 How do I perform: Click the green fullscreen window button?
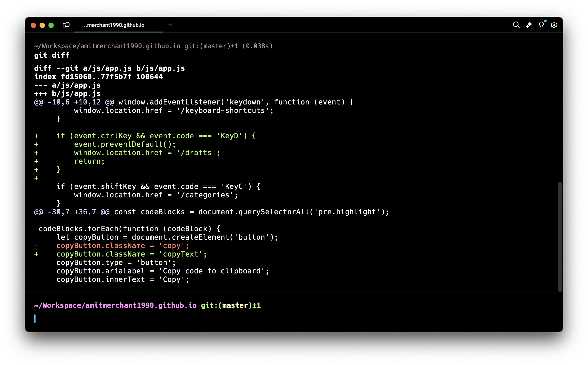(51, 25)
